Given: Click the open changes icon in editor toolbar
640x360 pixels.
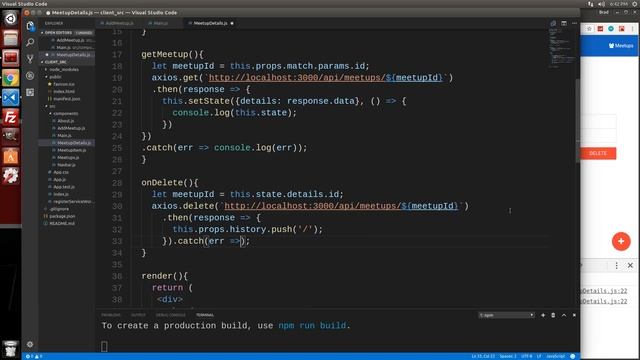Looking at the screenshot, I should (553, 23).
